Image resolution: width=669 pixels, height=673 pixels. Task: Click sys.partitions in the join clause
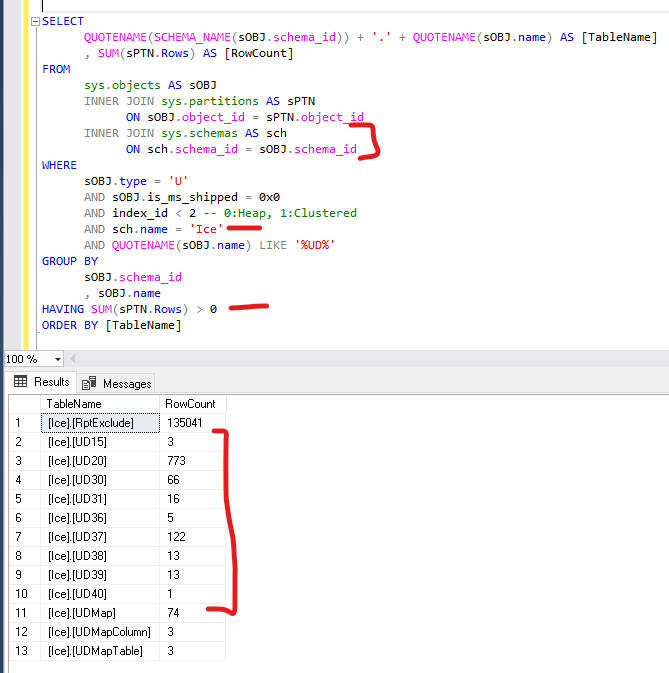pos(210,101)
